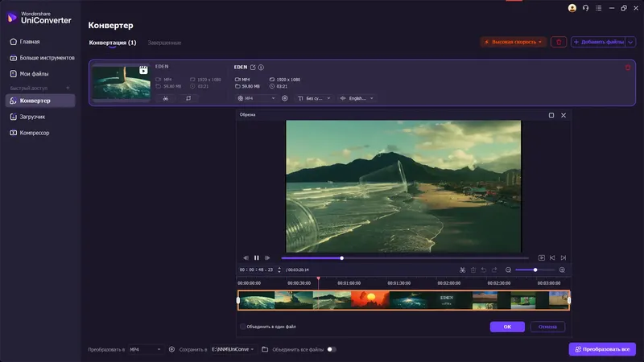Redo the trim action
644x362 pixels.
click(x=494, y=269)
